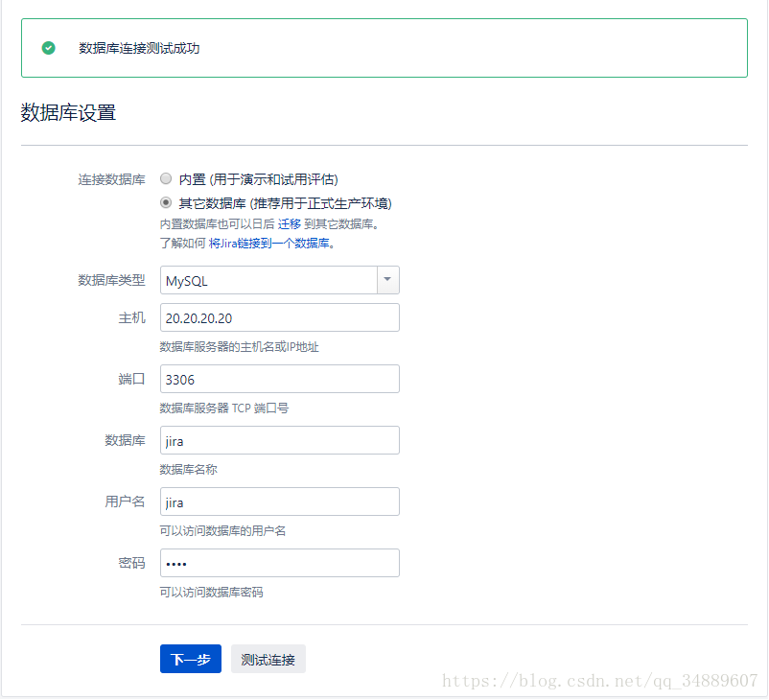This screenshot has width=769, height=700.
Task: Click hint text 数据库服务器的主机名或IP地址
Action: coord(240,347)
